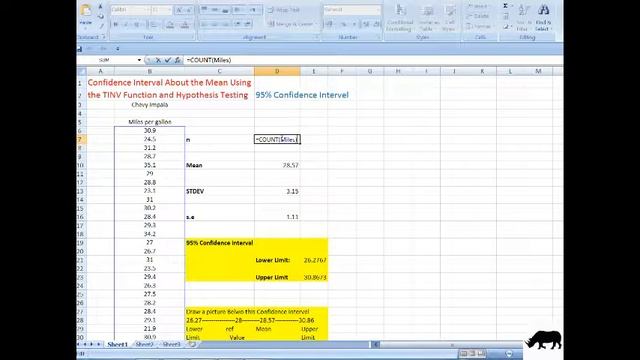Click the Enter checkmark in formula bar
The image size is (640, 360).
pos(168,60)
